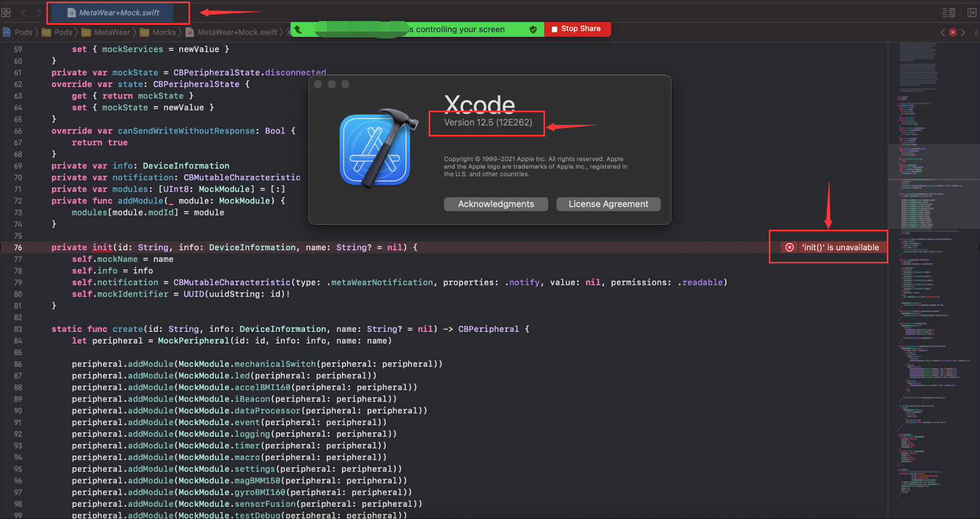Click red error indicator in jump bar
The width and height of the screenshot is (980, 519).
[x=953, y=32]
